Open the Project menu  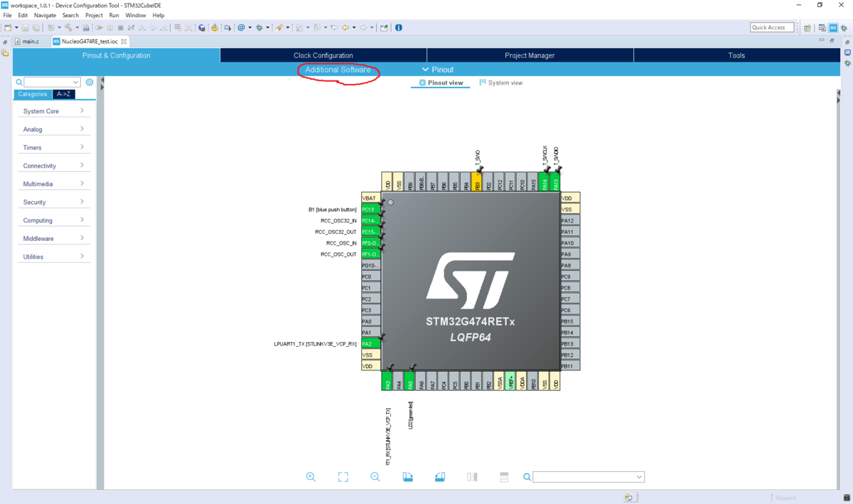click(x=94, y=15)
